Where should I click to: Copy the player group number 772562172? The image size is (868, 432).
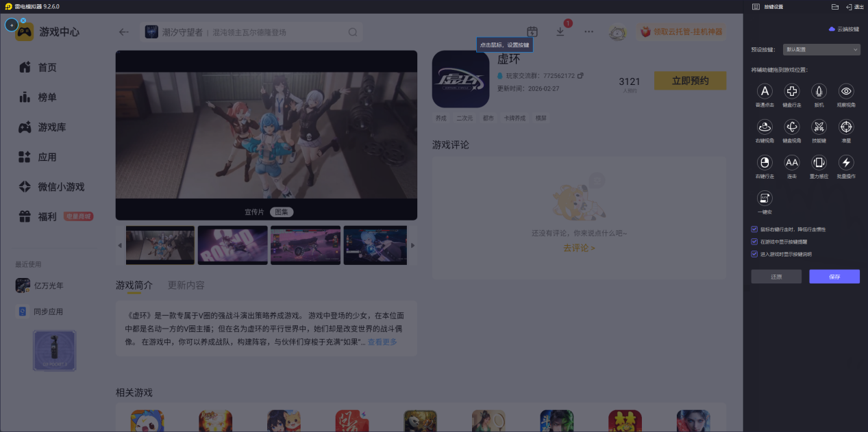pyautogui.click(x=581, y=76)
